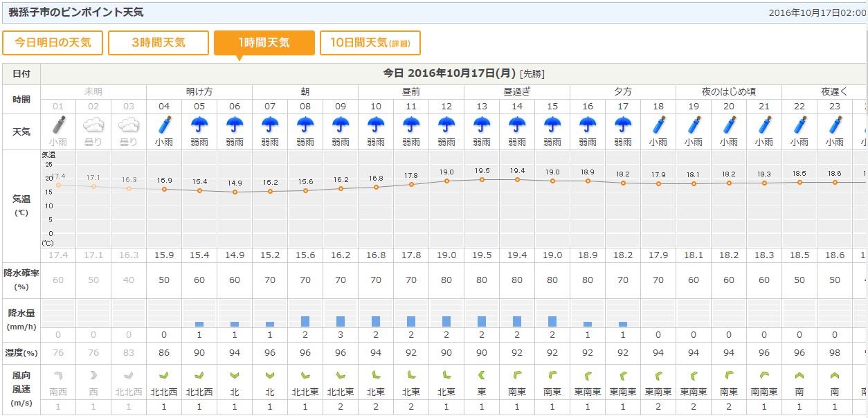Click the umbrella weather icon at hour 07
The height and width of the screenshot is (418, 868).
(x=270, y=125)
